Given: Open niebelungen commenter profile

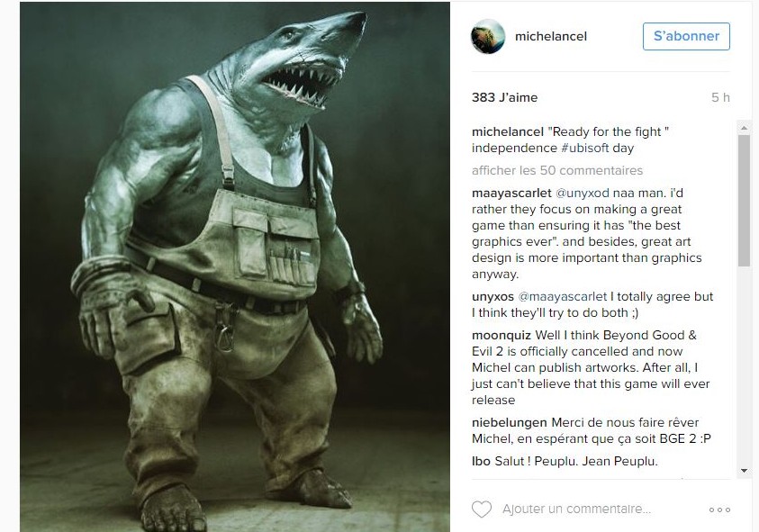Looking at the screenshot, I should (510, 422).
